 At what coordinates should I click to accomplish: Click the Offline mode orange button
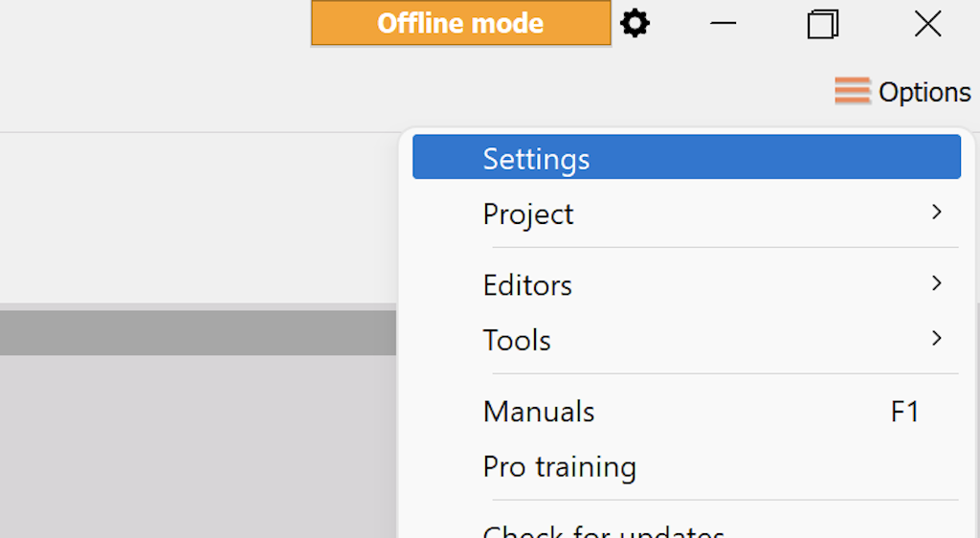pos(460,23)
